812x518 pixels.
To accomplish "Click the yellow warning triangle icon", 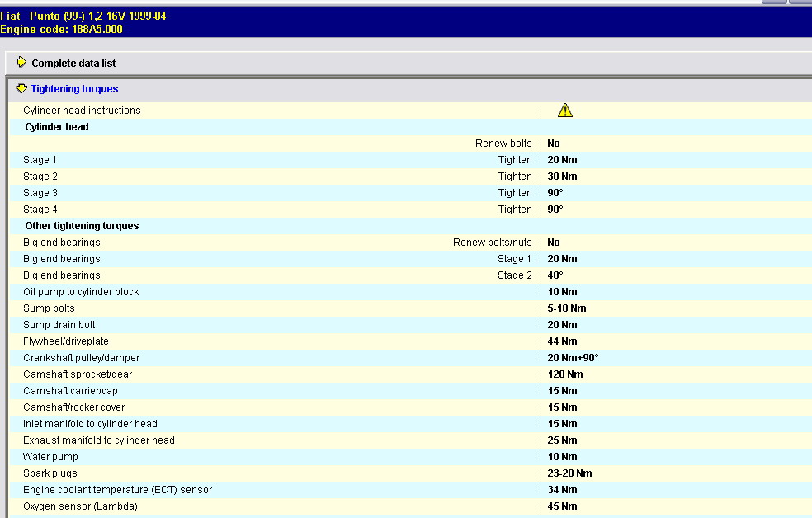I will pyautogui.click(x=564, y=111).
